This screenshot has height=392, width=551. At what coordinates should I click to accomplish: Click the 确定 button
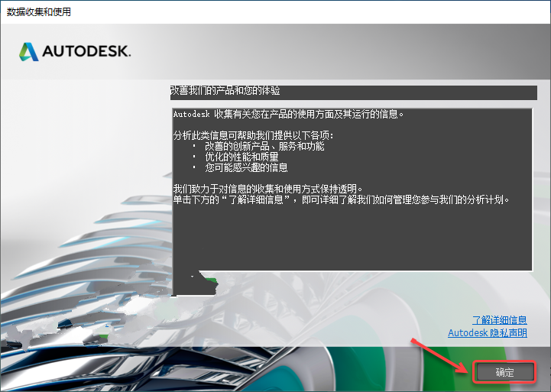click(x=504, y=372)
